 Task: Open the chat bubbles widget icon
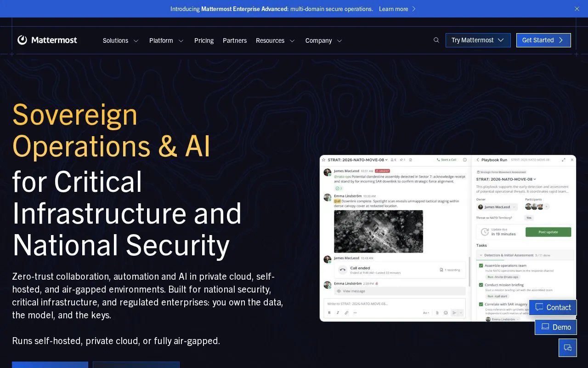(x=568, y=348)
